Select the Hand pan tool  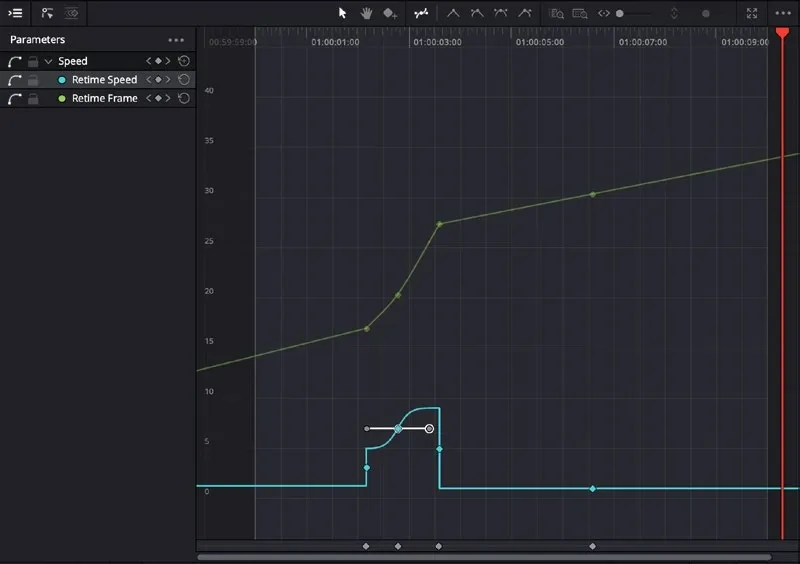(366, 13)
